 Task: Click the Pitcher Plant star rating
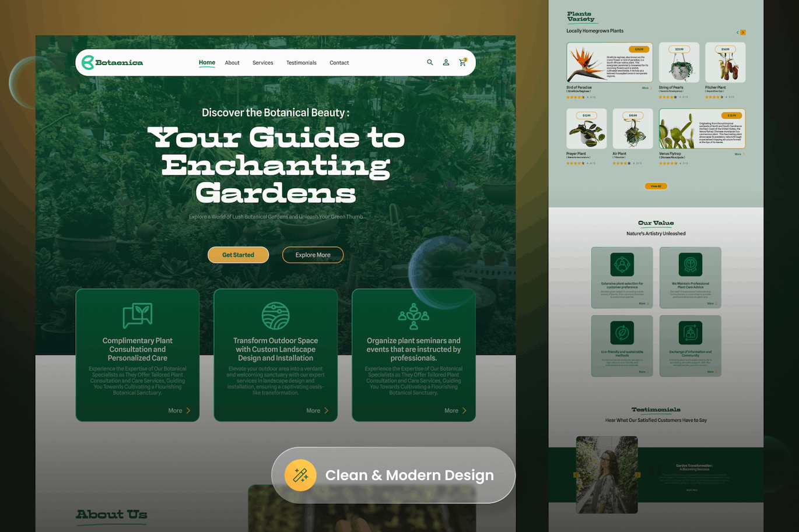coord(714,97)
